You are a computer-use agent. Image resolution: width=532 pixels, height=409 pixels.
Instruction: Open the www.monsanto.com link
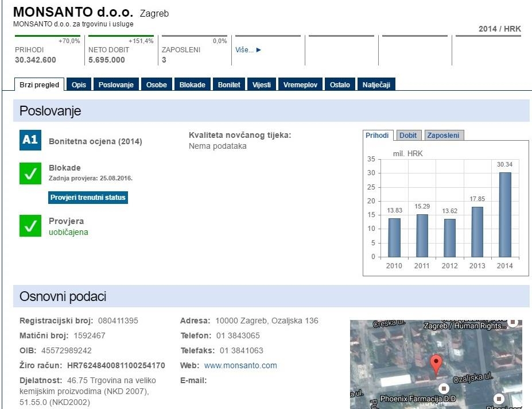[240, 365]
